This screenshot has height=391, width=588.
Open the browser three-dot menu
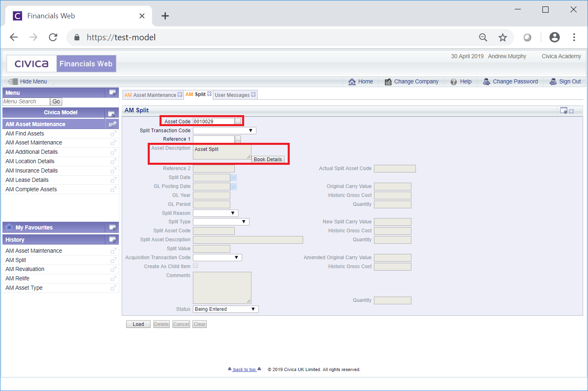click(574, 37)
